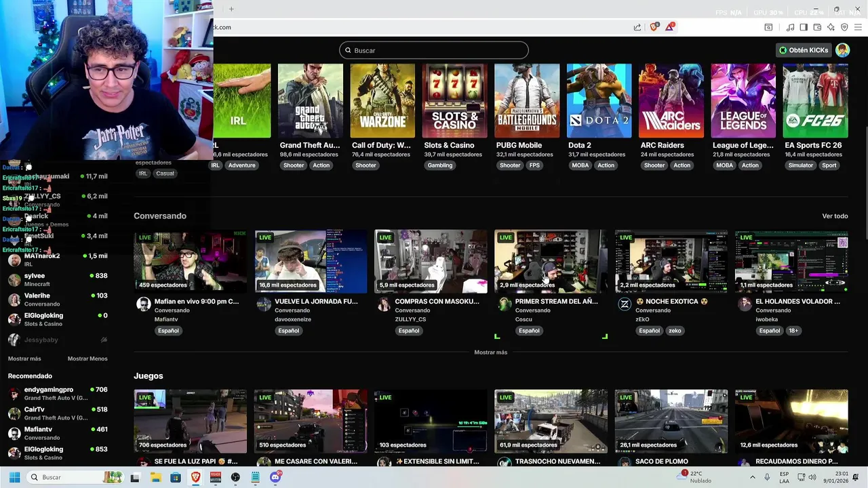Click iwobeka channel avatar under stream
868x488 pixels.
tap(745, 304)
